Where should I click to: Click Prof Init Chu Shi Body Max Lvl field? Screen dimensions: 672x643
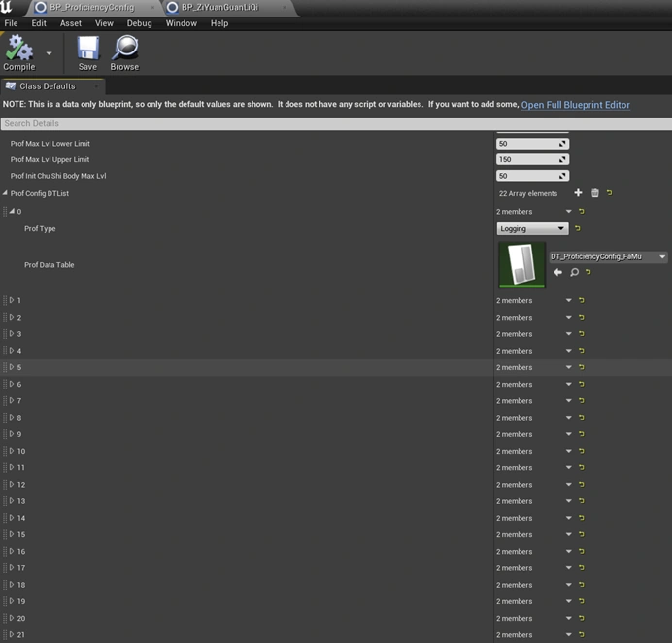click(x=532, y=176)
